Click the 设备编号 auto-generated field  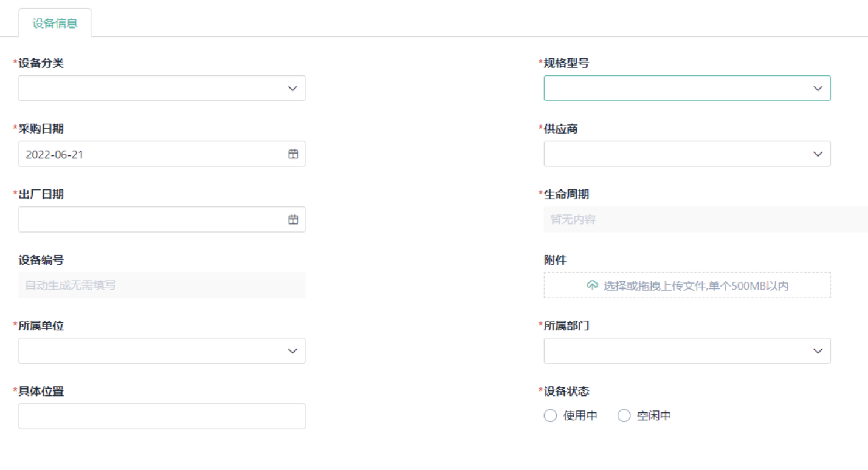point(161,285)
